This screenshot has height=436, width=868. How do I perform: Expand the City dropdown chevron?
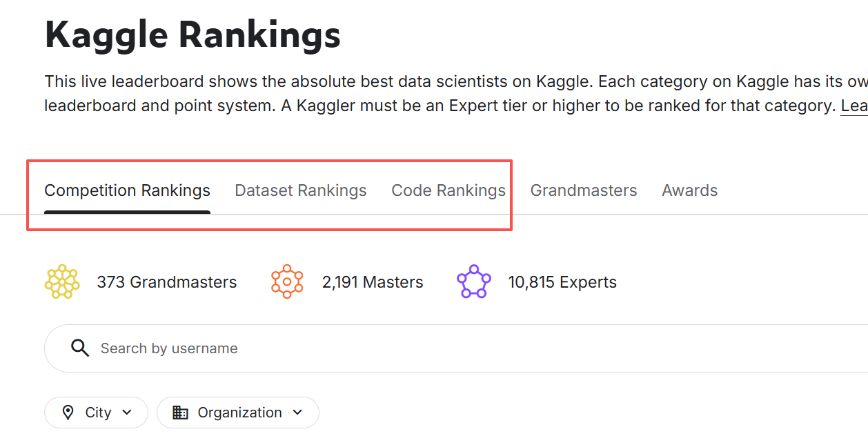[127, 413]
